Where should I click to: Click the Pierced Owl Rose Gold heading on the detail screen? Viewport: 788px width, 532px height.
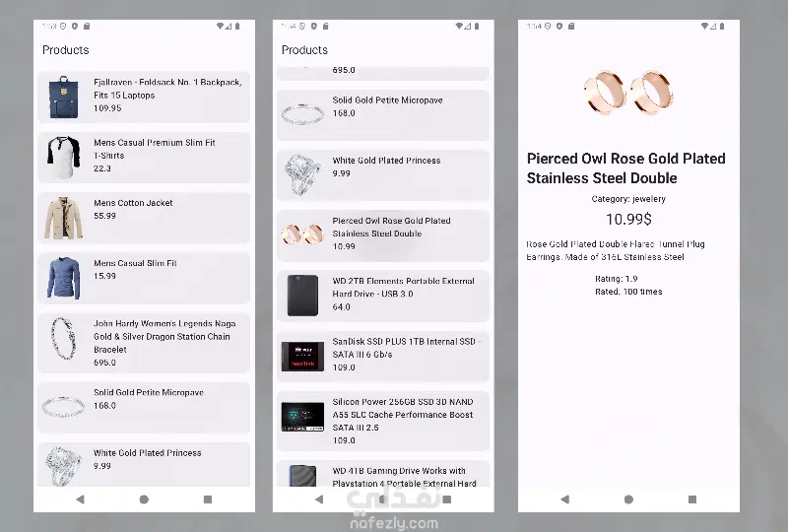626,167
